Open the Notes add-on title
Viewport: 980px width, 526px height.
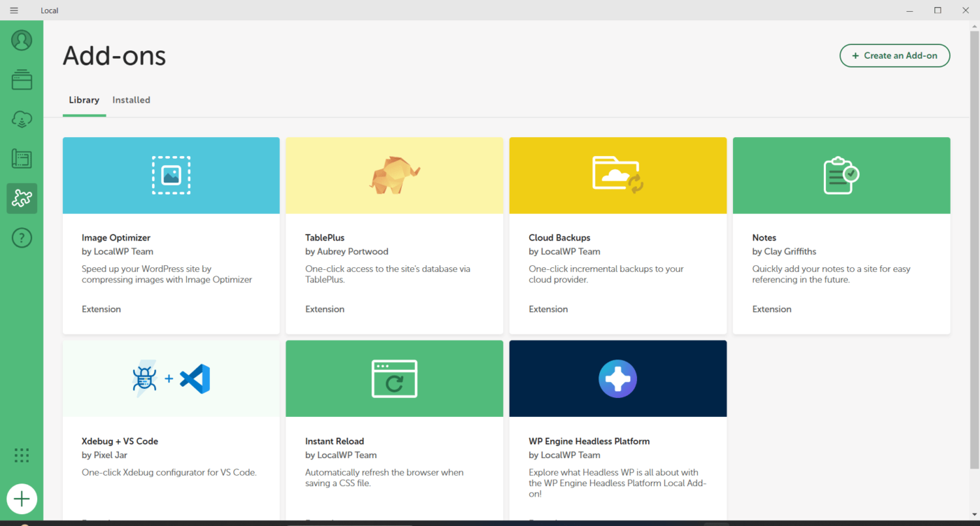pyautogui.click(x=764, y=238)
